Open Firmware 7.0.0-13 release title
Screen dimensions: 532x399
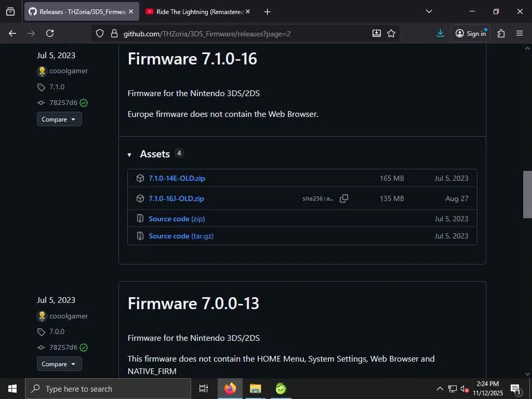(193, 303)
